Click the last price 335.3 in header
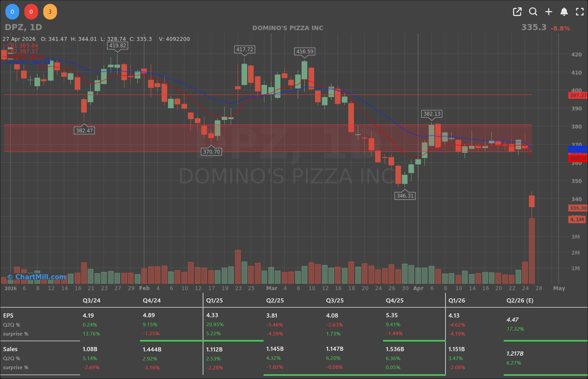 [x=534, y=27]
